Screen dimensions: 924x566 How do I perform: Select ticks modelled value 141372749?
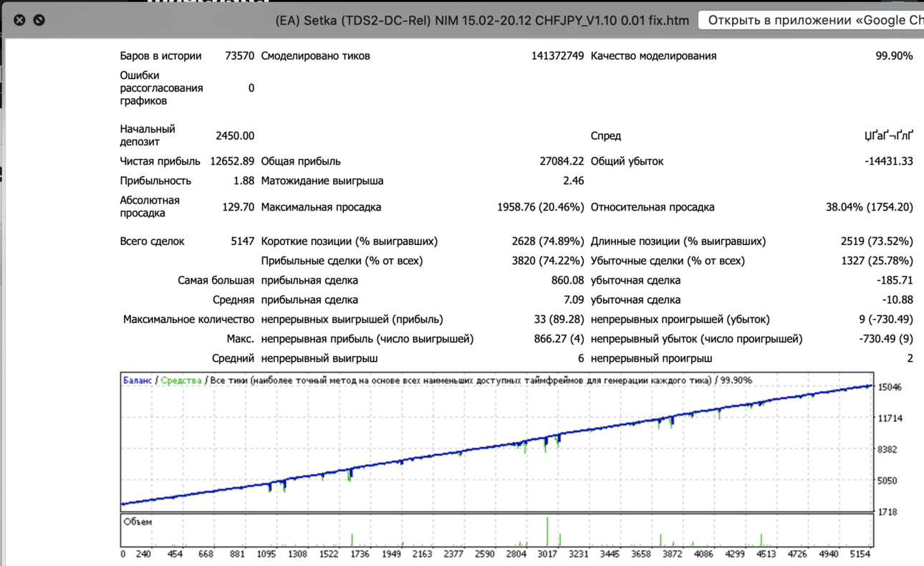pos(558,56)
